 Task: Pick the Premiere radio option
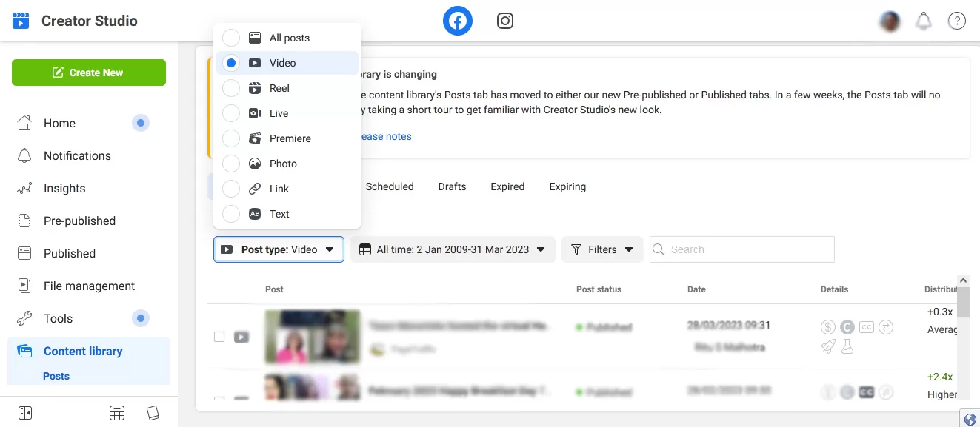point(231,138)
